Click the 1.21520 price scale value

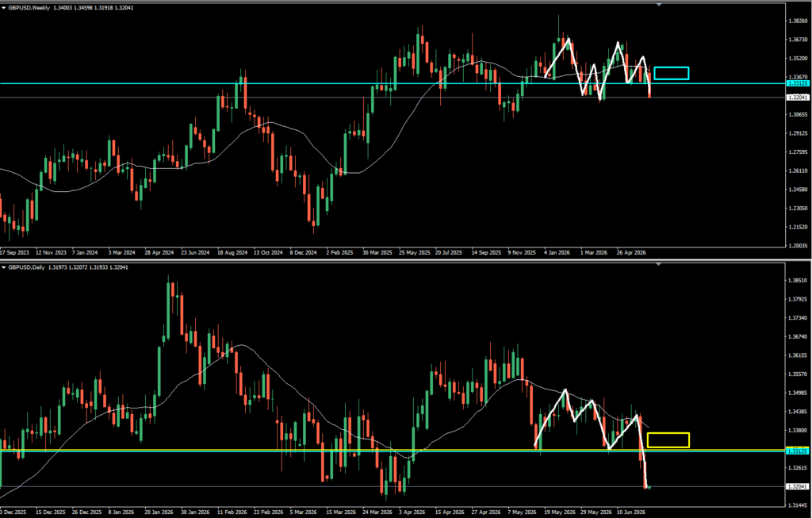(798, 227)
